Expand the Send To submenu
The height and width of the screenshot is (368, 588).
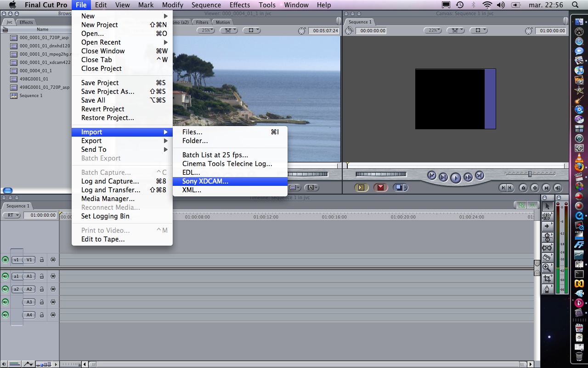[122, 149]
